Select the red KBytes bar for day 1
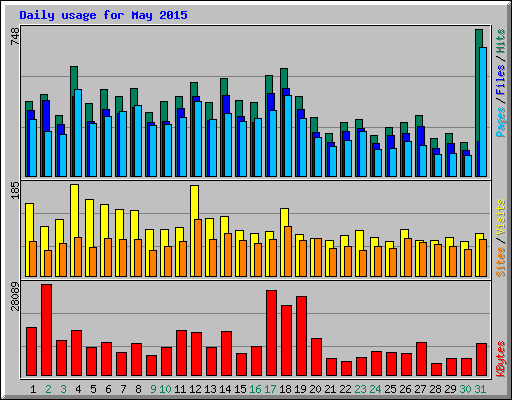This screenshot has width=512, height=400. [31, 352]
